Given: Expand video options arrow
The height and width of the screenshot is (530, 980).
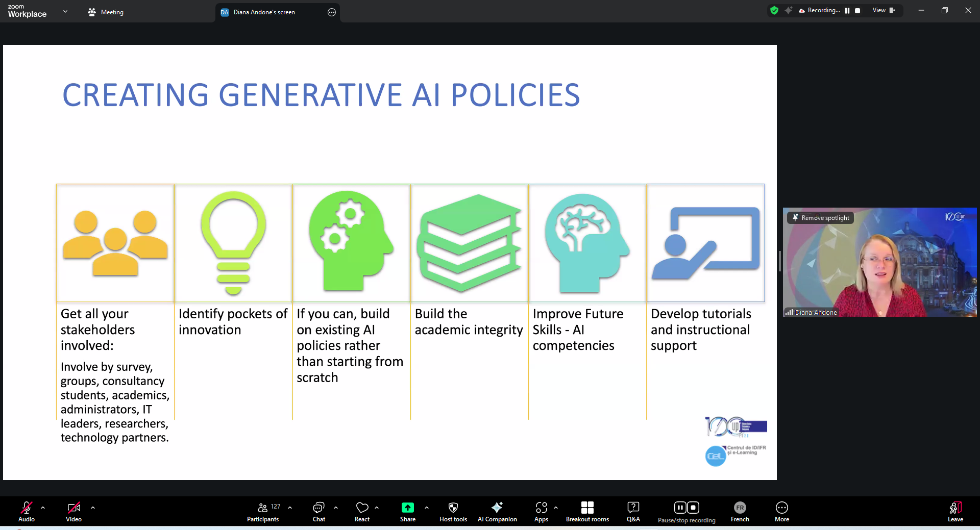Looking at the screenshot, I should click(x=93, y=508).
